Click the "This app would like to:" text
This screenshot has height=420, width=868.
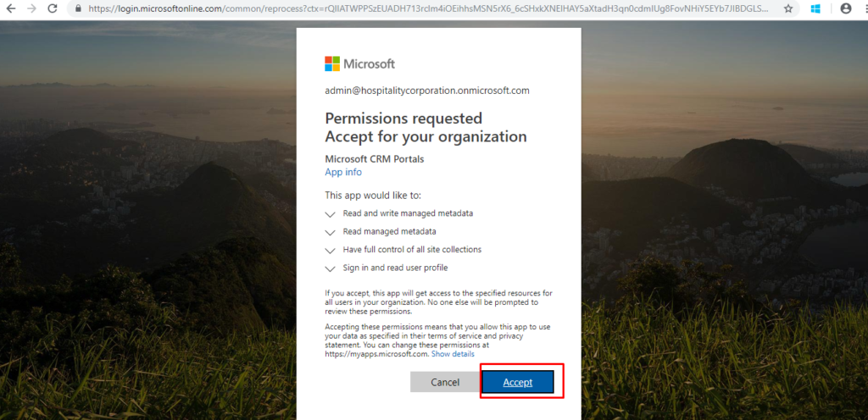373,195
